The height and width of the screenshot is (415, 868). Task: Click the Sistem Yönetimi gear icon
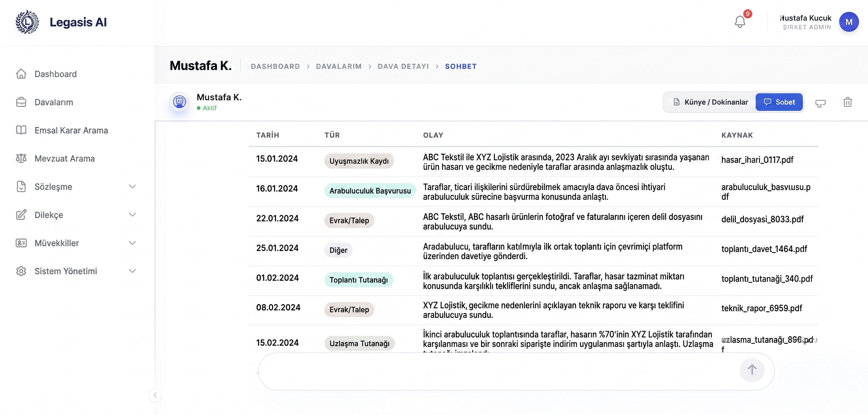pyautogui.click(x=21, y=271)
